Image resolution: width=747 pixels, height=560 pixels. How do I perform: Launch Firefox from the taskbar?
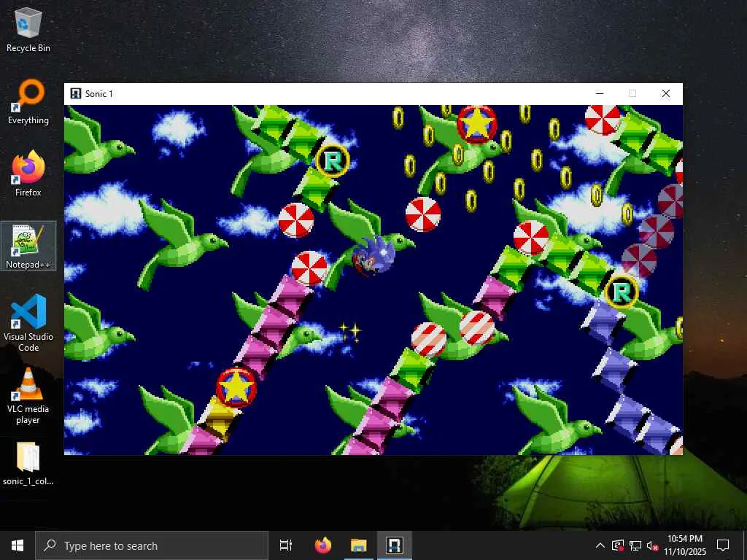coord(323,545)
